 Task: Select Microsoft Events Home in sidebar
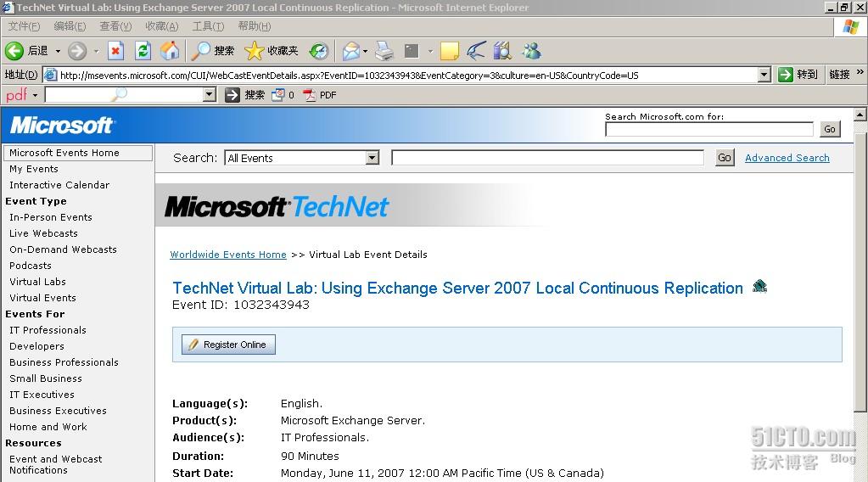tap(77, 153)
